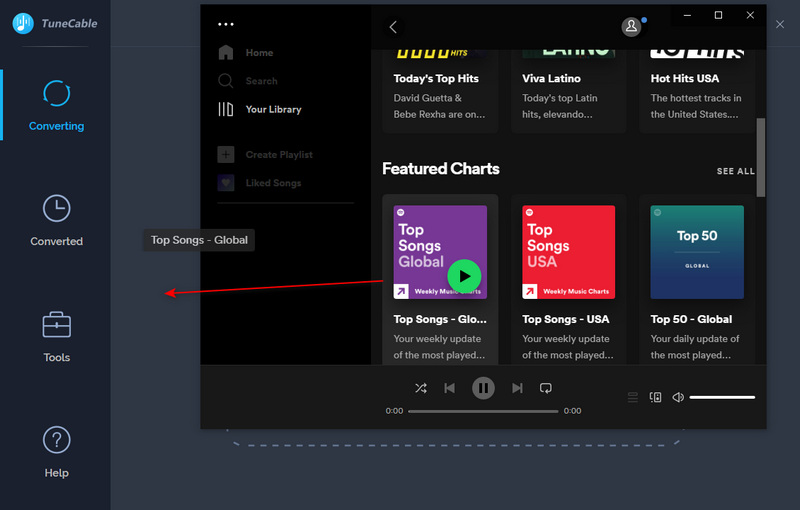800x510 pixels.
Task: Maximize the Spotify window
Action: (x=718, y=15)
